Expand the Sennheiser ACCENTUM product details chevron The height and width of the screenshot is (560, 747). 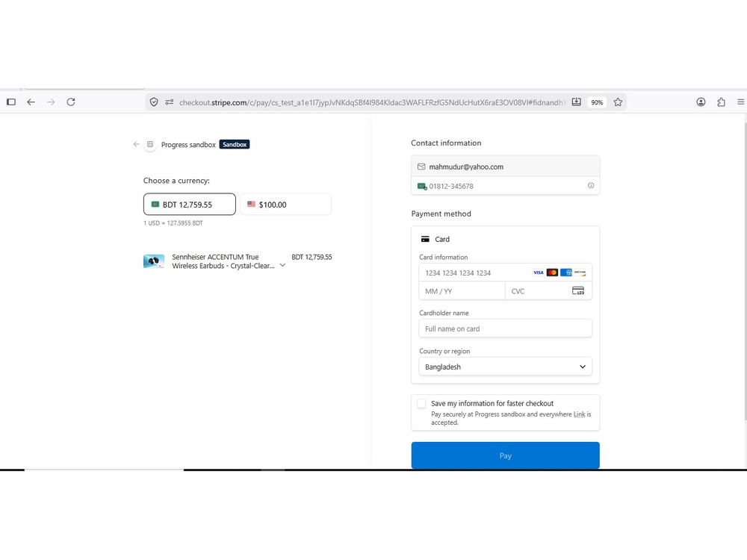[282, 265]
